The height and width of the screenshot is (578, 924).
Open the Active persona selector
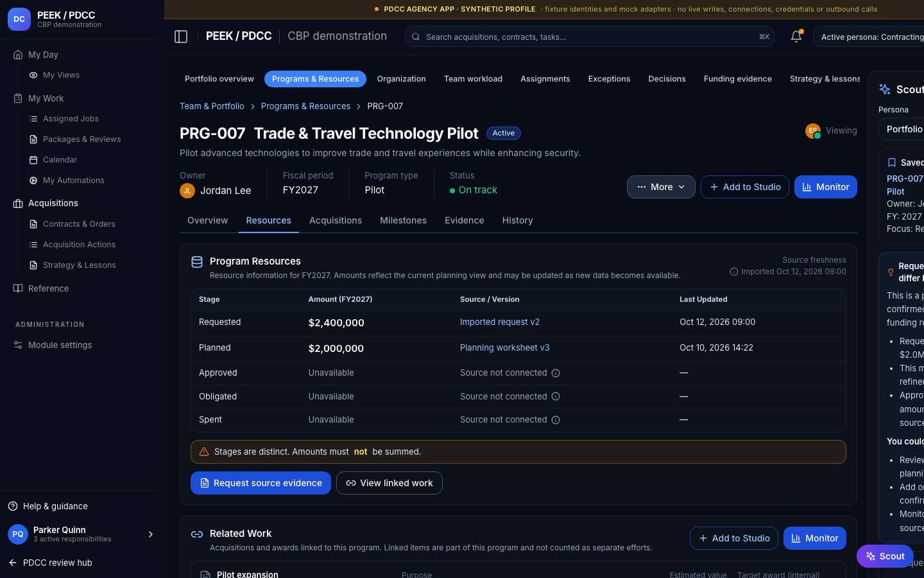click(x=869, y=37)
